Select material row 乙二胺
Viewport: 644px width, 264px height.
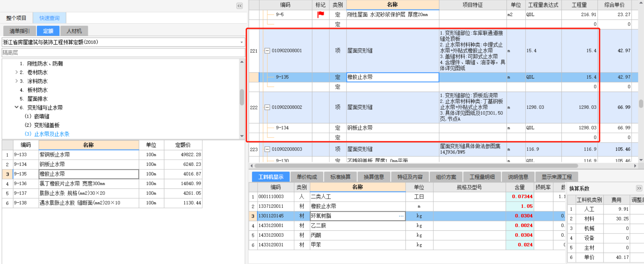[407, 225]
